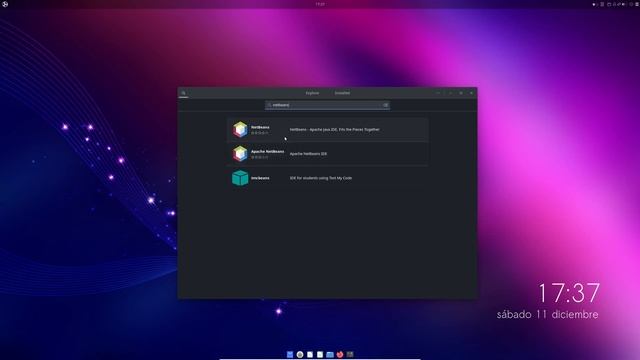Toggle the search icon in the header bar
This screenshot has height=360, width=640.
click(184, 93)
